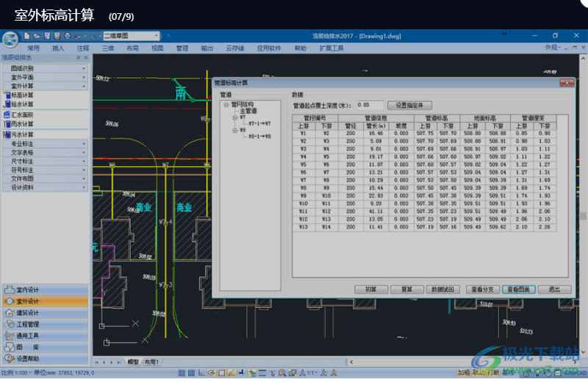
Task: Expand the 尺寸标注 panel section
Action: pos(46,161)
